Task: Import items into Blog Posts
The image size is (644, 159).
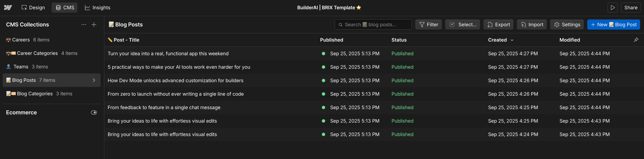Action: click(532, 25)
